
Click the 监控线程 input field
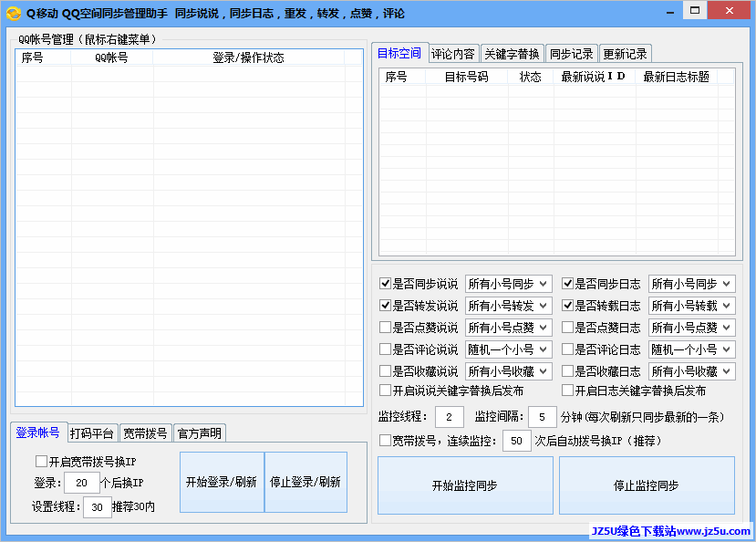coord(450,417)
